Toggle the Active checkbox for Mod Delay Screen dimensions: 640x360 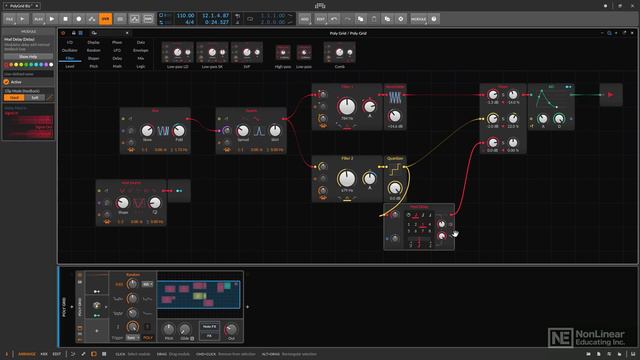pos(7,82)
